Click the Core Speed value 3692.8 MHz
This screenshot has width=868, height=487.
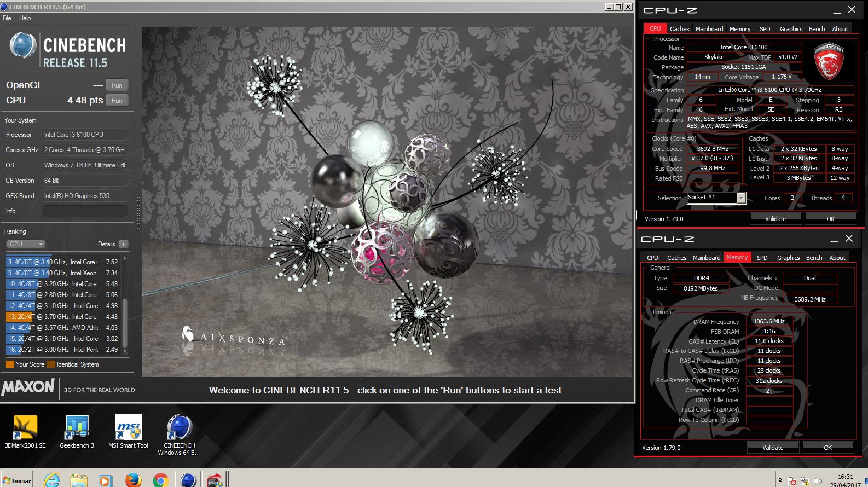(713, 149)
